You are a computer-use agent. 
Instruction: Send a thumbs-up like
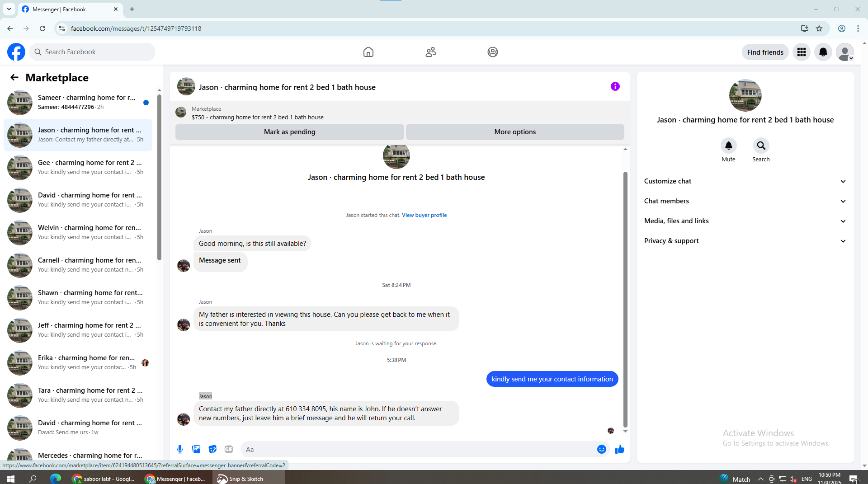(620, 449)
